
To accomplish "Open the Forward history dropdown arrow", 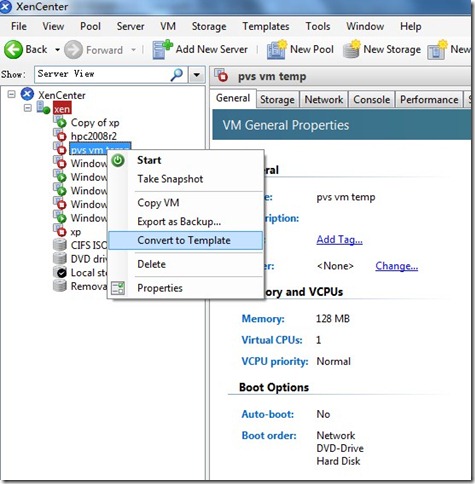I will coord(133,50).
